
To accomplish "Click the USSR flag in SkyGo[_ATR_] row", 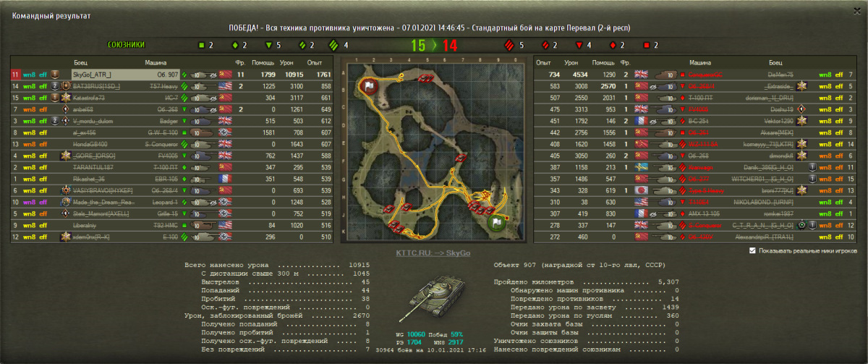I will point(224,75).
